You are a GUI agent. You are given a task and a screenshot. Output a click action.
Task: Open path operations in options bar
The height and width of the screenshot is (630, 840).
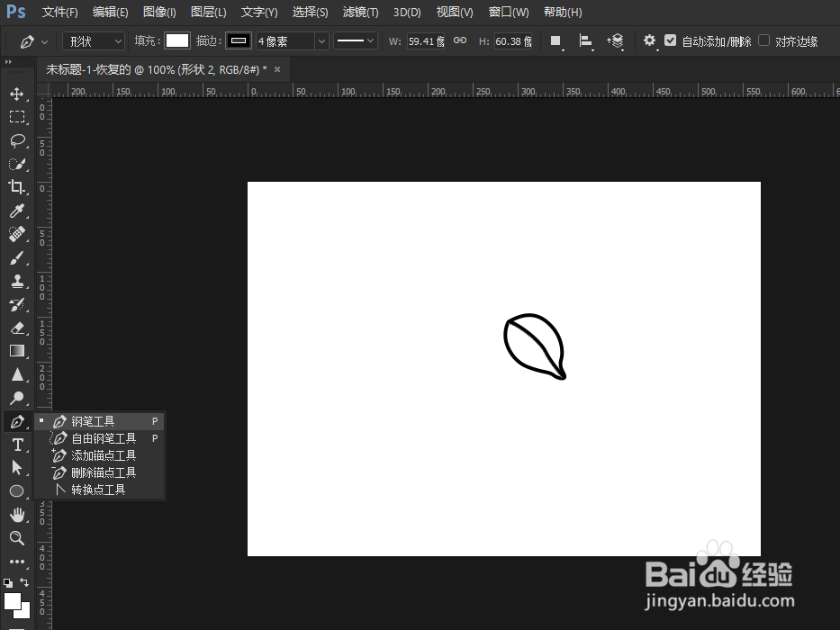pos(556,41)
